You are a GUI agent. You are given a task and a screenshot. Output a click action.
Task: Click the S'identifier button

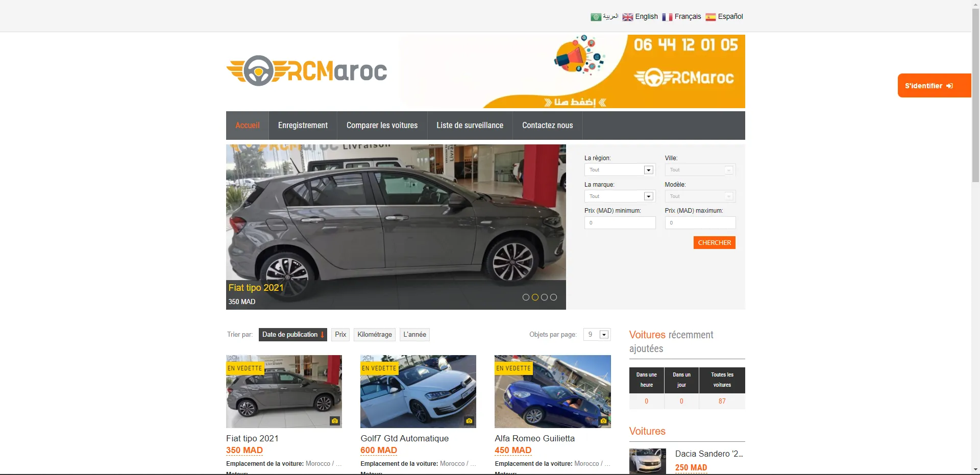pos(934,86)
